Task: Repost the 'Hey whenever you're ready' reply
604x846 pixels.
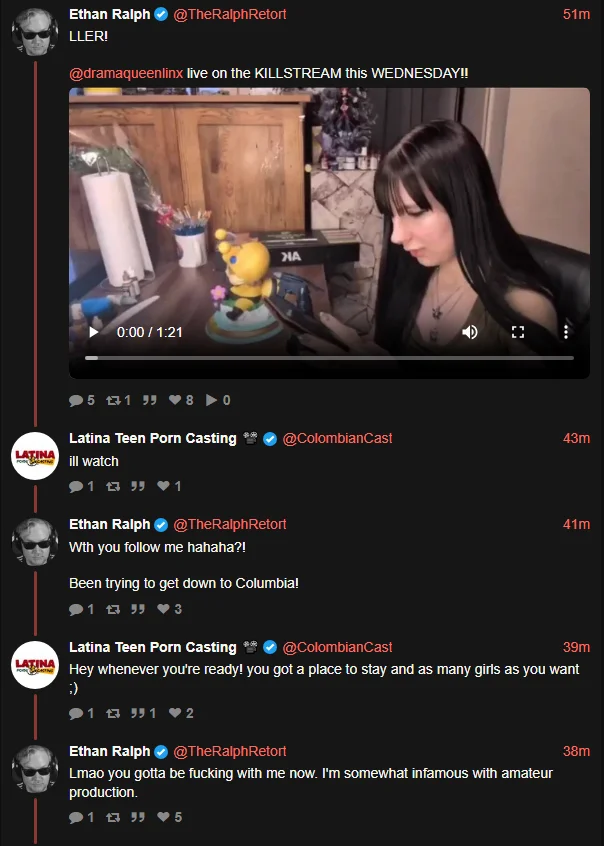Action: click(113, 713)
